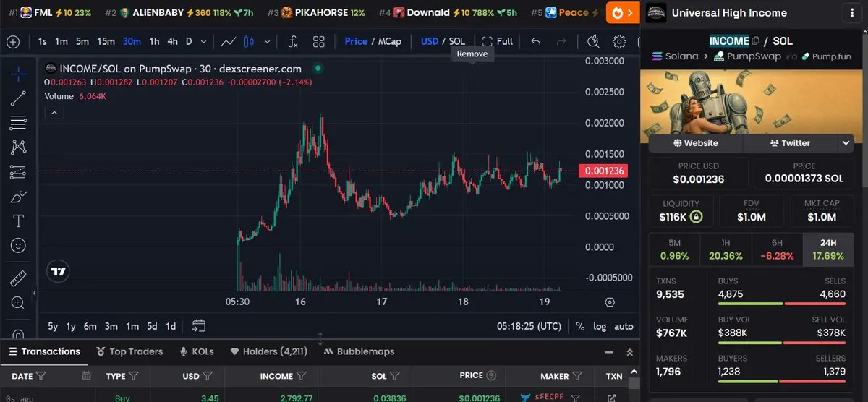This screenshot has height=402, width=868.
Task: Expand the transactions panel double chevron
Action: point(629,352)
